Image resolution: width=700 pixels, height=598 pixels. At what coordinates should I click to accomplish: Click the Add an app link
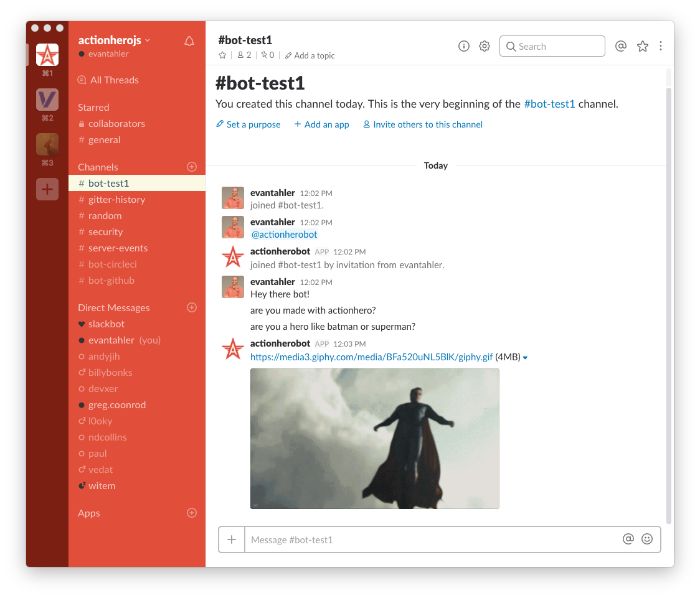[321, 124]
